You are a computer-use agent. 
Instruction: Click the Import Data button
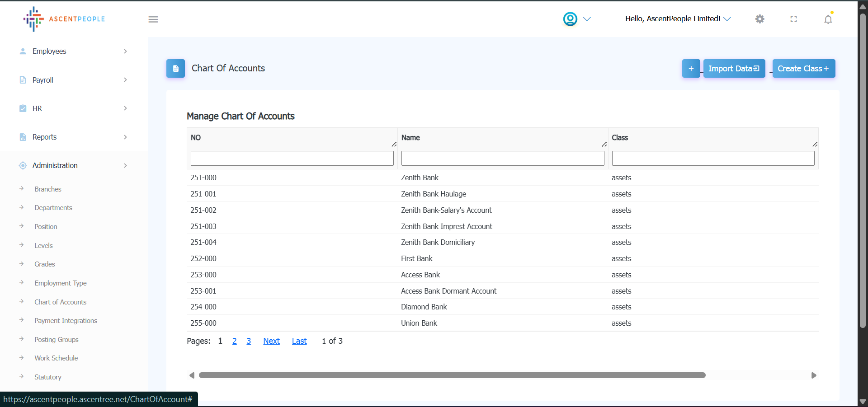tap(734, 69)
